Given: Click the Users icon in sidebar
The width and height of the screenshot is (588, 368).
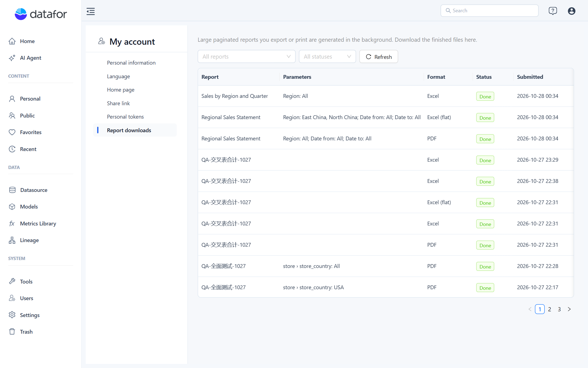Looking at the screenshot, I should point(12,298).
